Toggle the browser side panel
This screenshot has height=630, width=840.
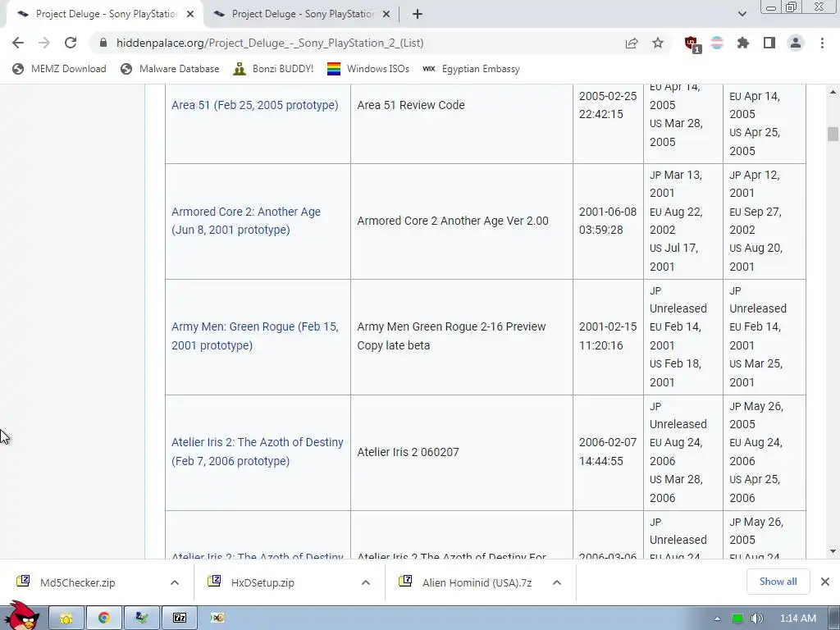coord(769,43)
